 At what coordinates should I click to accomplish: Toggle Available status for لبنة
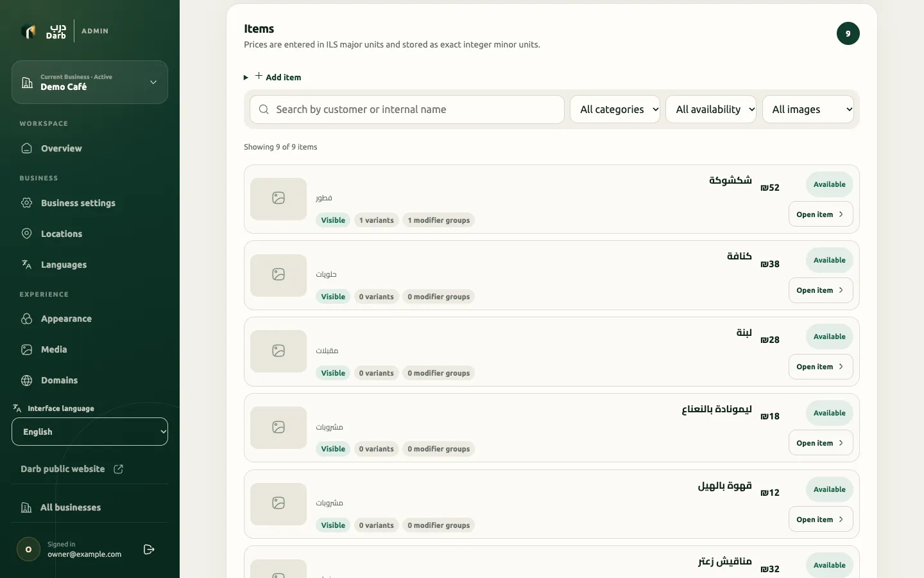[x=830, y=337]
